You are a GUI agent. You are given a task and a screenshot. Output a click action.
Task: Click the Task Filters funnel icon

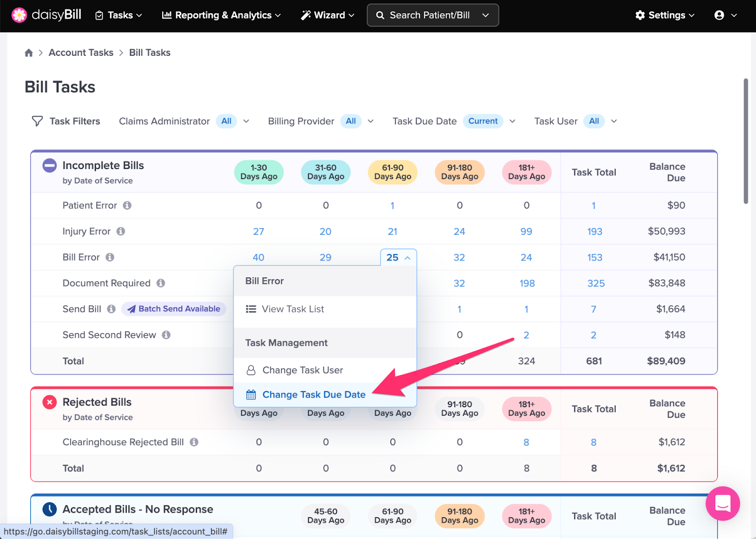(37, 121)
